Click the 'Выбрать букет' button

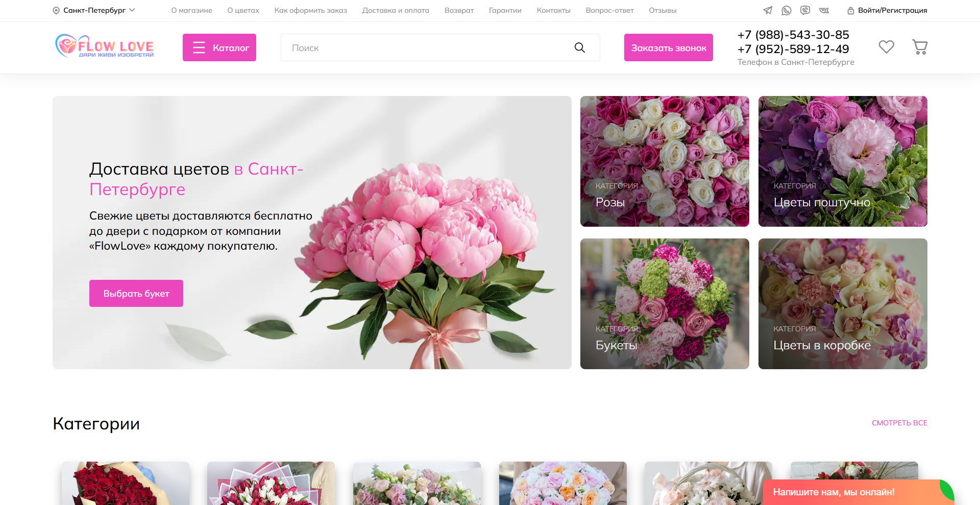click(x=136, y=294)
